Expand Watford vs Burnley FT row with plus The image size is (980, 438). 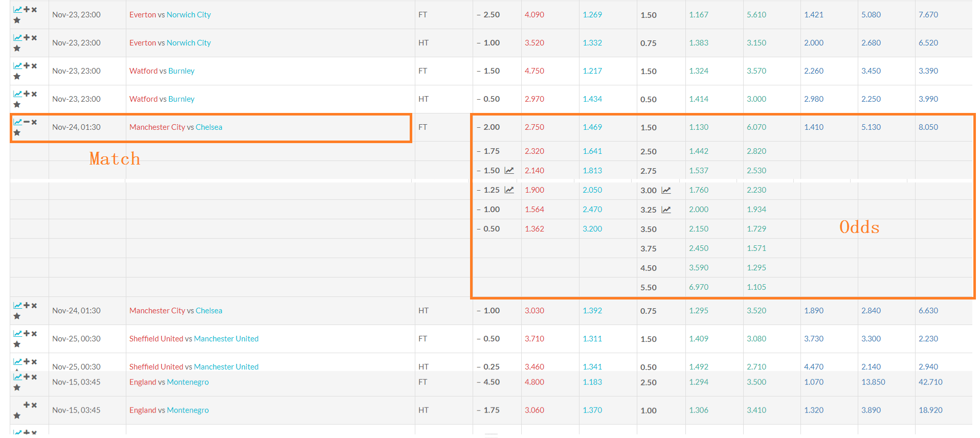point(27,66)
